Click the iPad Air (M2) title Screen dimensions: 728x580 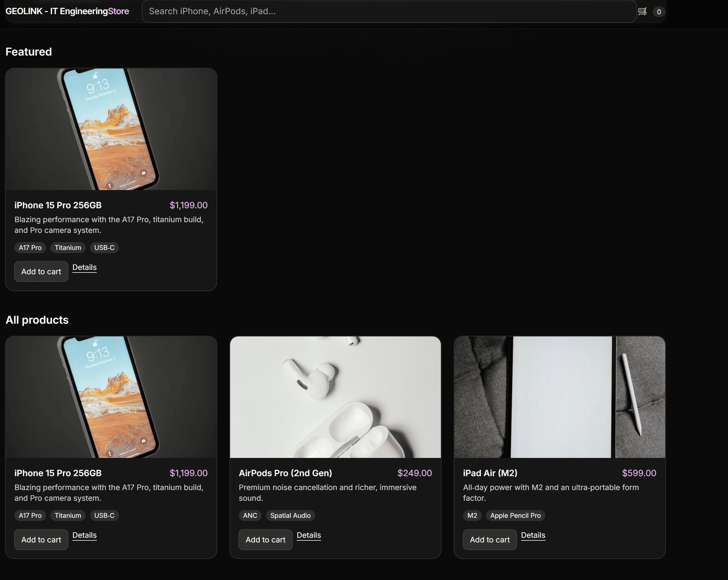(x=490, y=473)
